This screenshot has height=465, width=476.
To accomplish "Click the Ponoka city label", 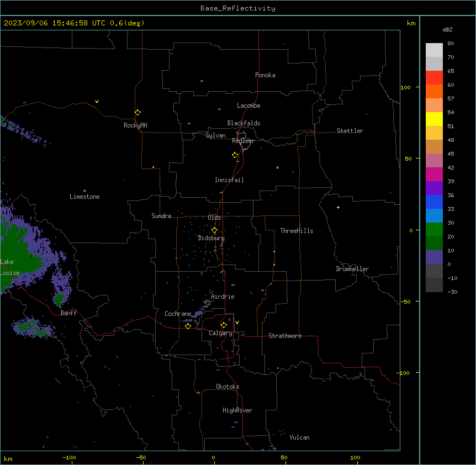I will (265, 75).
